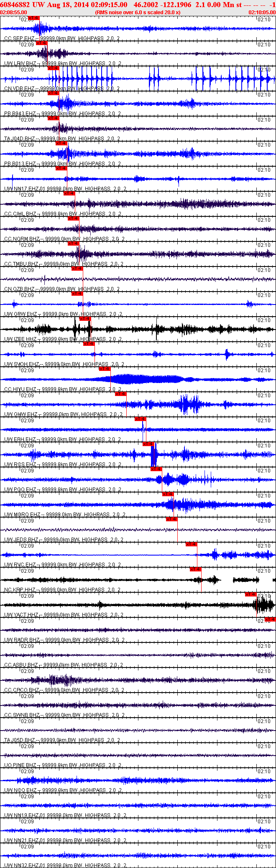Click the CN.VDB.EHZ station label

20,89
